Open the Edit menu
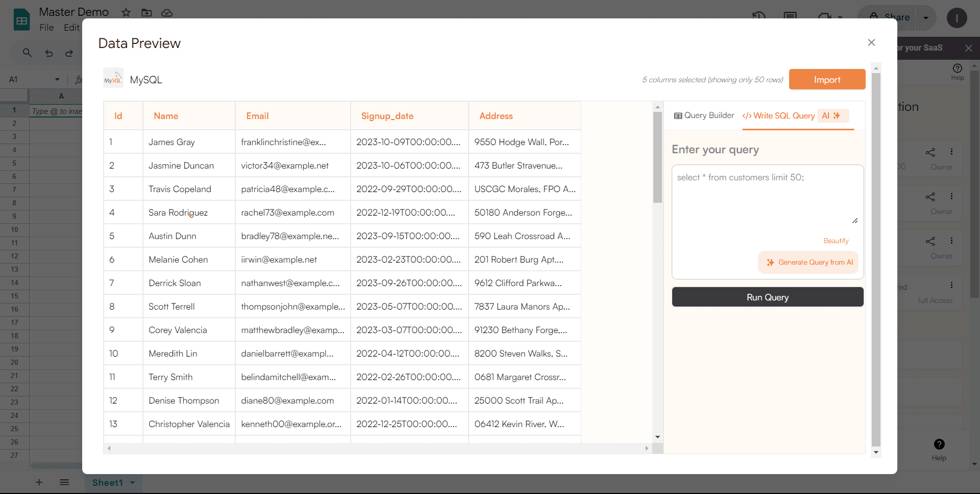980x494 pixels. (71, 28)
